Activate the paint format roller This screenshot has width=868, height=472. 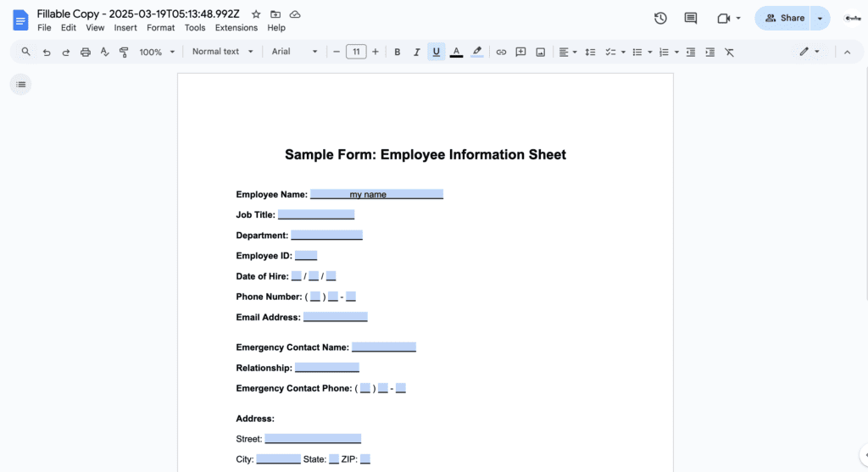124,52
